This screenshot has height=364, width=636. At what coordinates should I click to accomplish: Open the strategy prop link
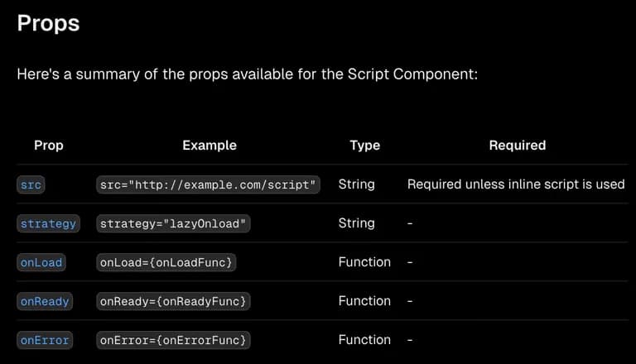pyautogui.click(x=48, y=223)
